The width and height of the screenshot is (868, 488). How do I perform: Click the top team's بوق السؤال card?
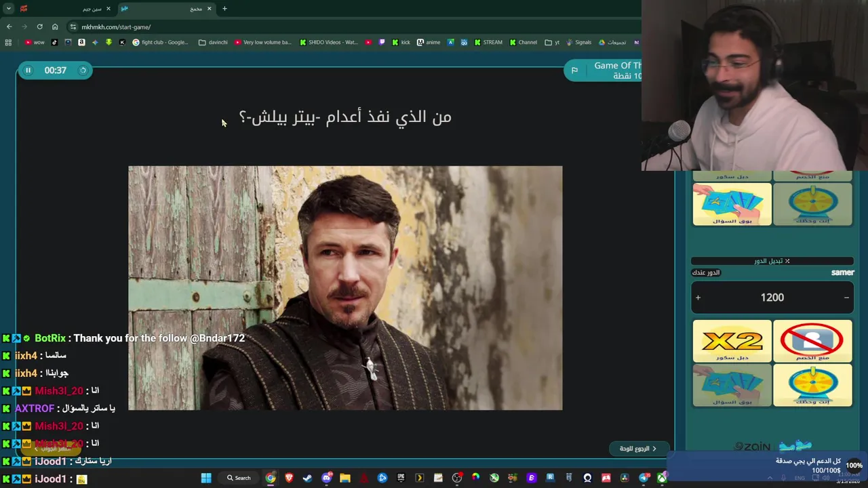[x=732, y=204]
